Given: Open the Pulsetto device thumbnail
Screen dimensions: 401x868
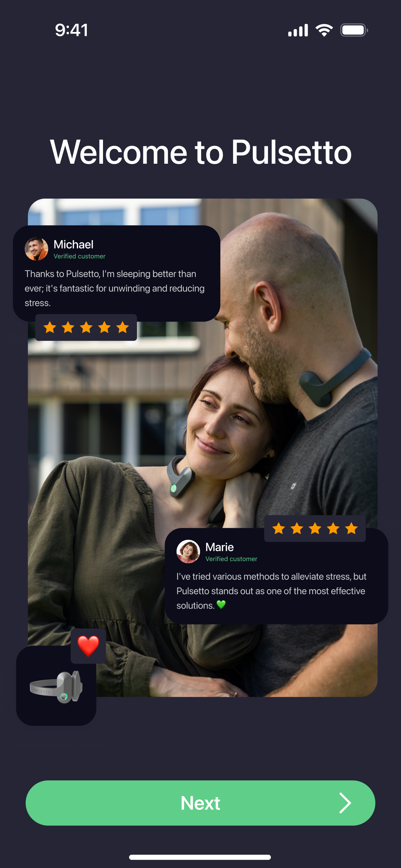Looking at the screenshot, I should coord(56,686).
